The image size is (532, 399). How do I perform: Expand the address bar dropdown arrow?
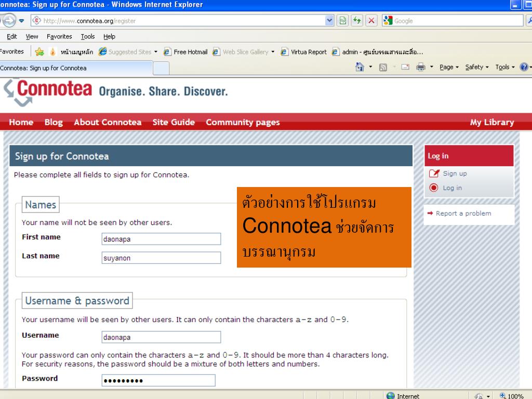329,21
